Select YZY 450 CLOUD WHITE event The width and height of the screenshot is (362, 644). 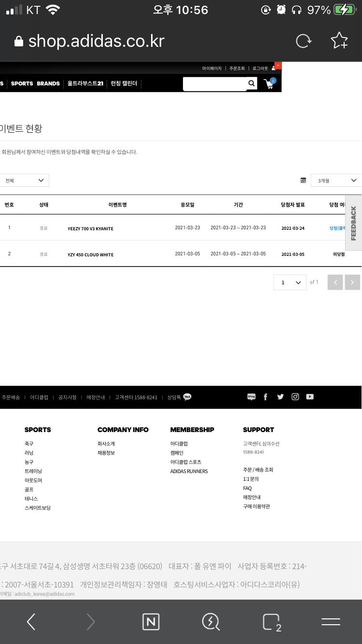click(x=91, y=254)
